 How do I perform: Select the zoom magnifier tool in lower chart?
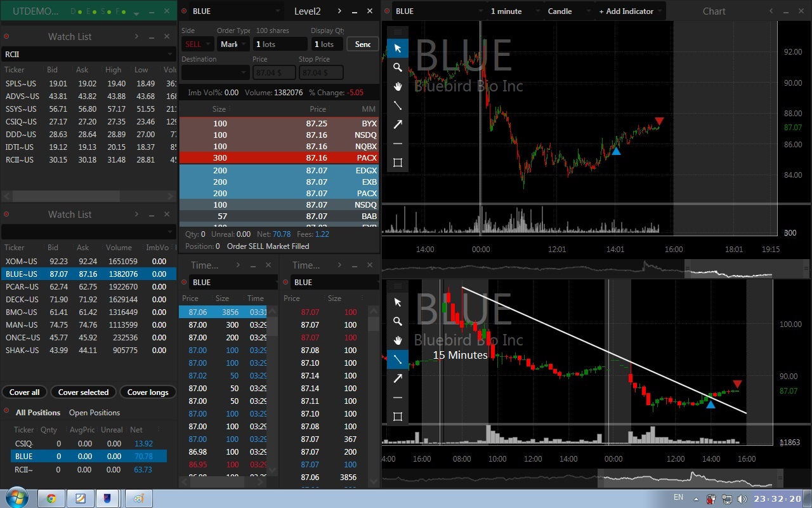[x=398, y=321]
